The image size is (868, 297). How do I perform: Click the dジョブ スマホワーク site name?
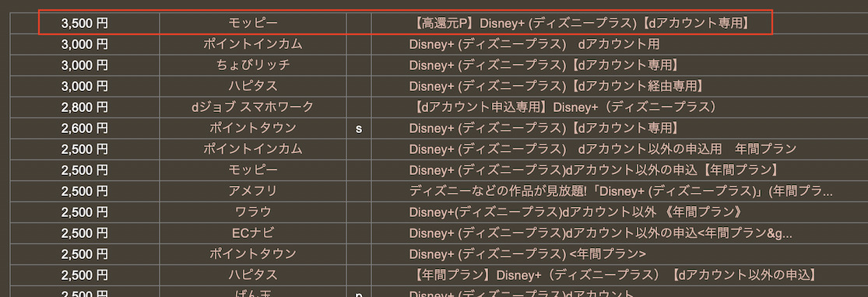[253, 107]
